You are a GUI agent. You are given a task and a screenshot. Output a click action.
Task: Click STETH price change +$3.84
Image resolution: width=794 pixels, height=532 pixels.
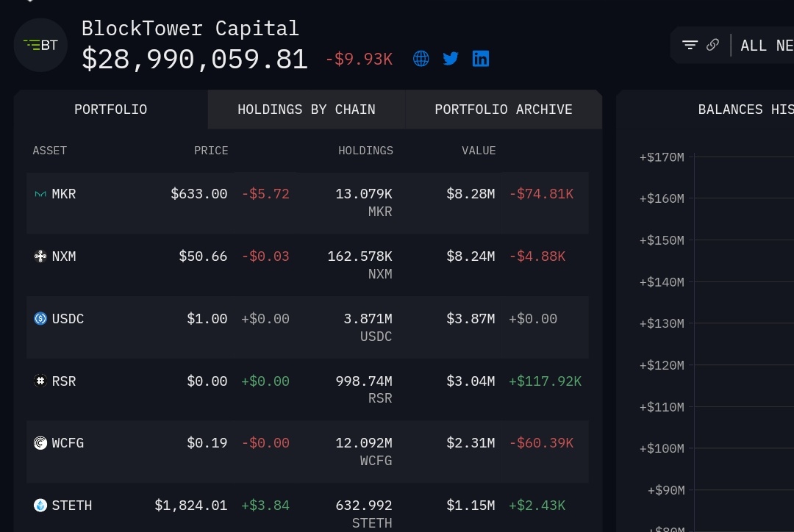[265, 505]
